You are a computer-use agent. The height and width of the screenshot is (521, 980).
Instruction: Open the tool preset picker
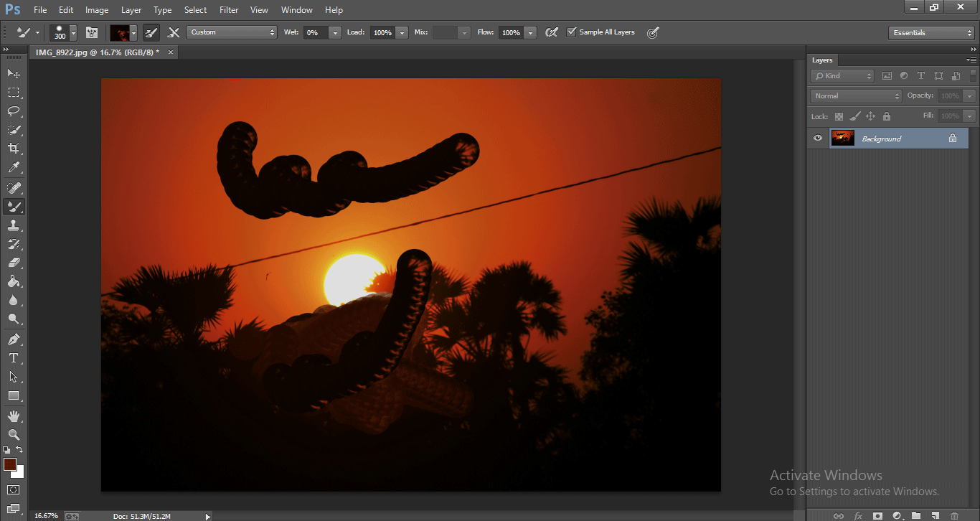click(27, 32)
